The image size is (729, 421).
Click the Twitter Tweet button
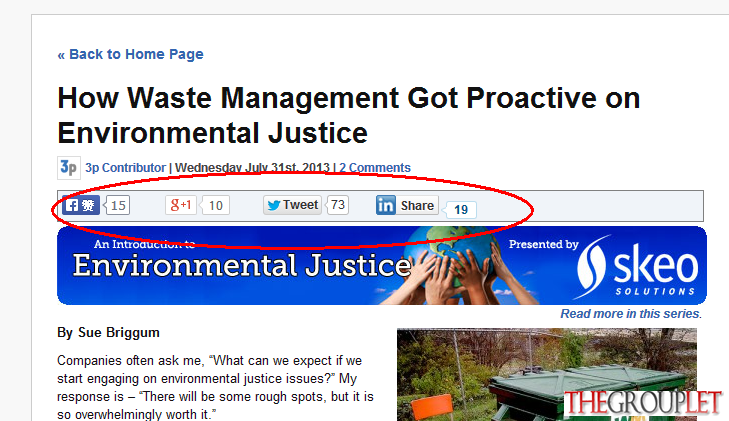(292, 205)
